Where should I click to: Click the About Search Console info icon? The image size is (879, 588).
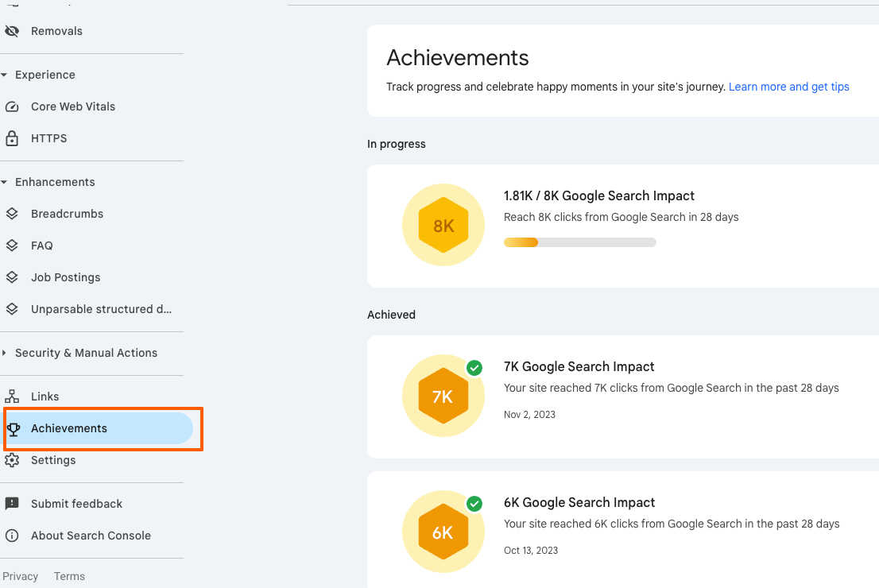click(12, 536)
